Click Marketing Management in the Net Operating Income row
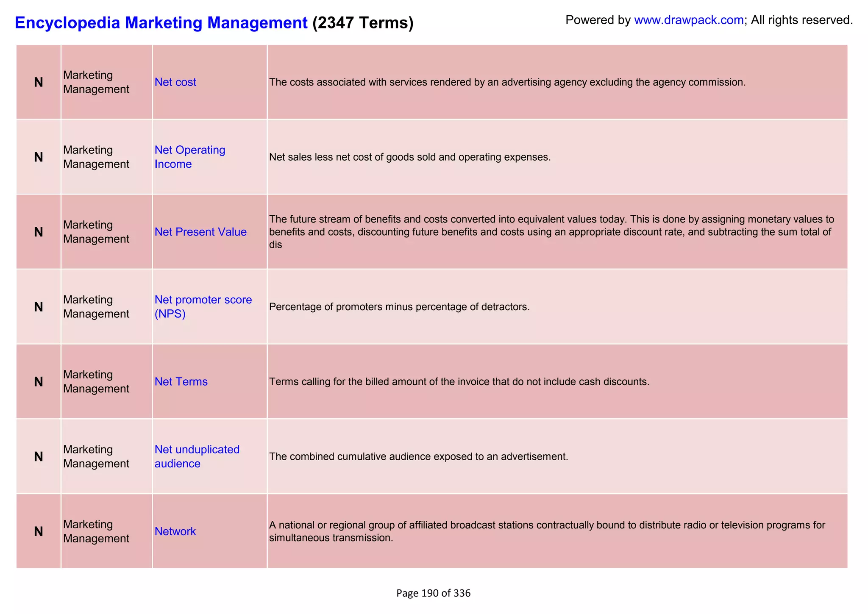The height and width of the screenshot is (614, 868). point(96,157)
